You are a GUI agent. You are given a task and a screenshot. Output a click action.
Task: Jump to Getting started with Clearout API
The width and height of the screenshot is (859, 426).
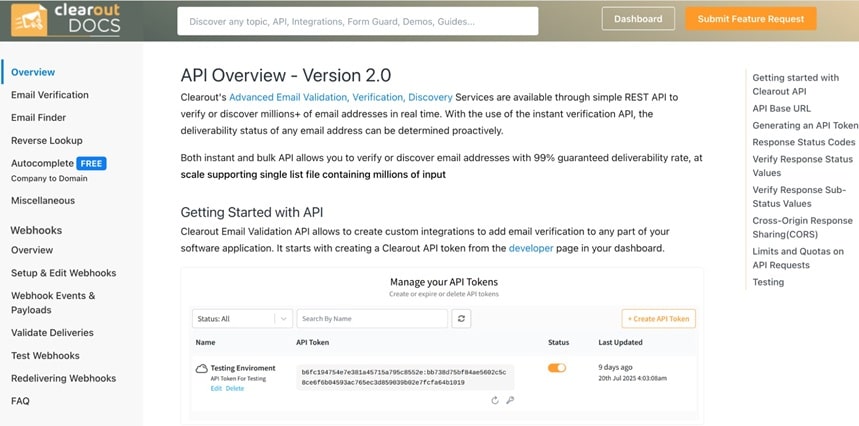point(795,85)
